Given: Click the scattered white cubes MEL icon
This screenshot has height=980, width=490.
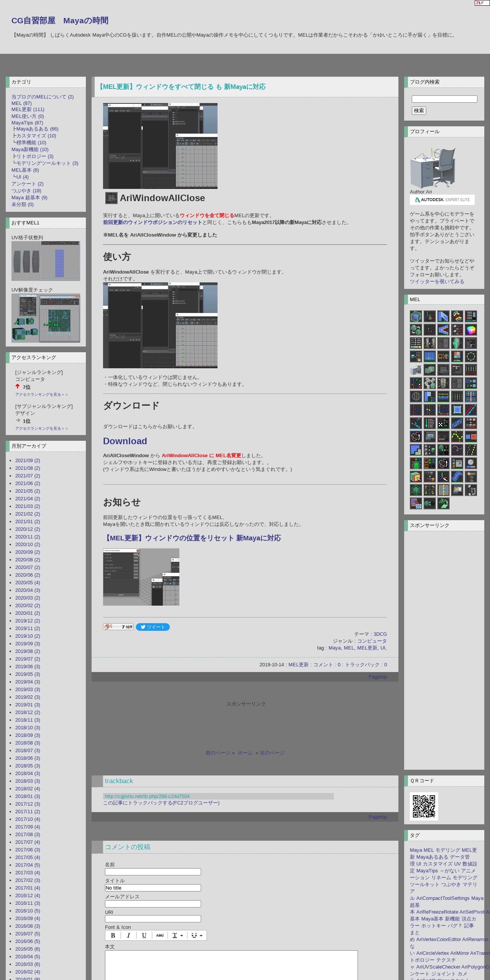Looking at the screenshot, I should click(430, 383).
